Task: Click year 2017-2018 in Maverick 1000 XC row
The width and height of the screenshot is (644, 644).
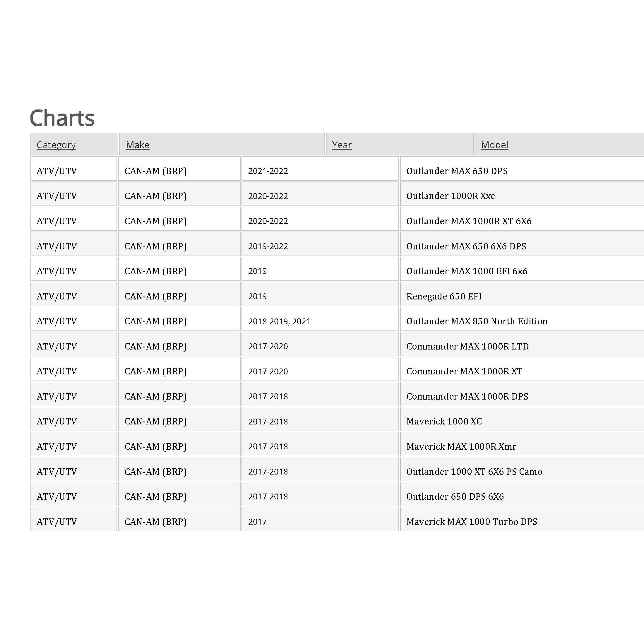Action: point(320,419)
